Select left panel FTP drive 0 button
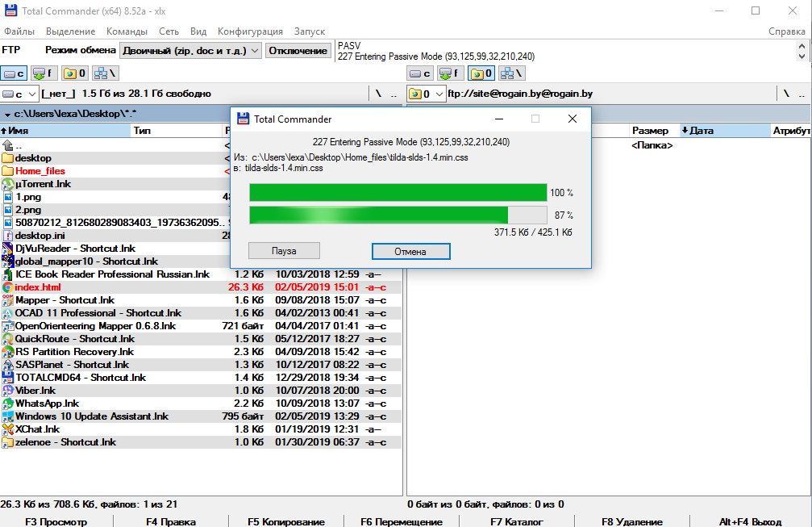Screen dimensions: 812x527 [75, 73]
